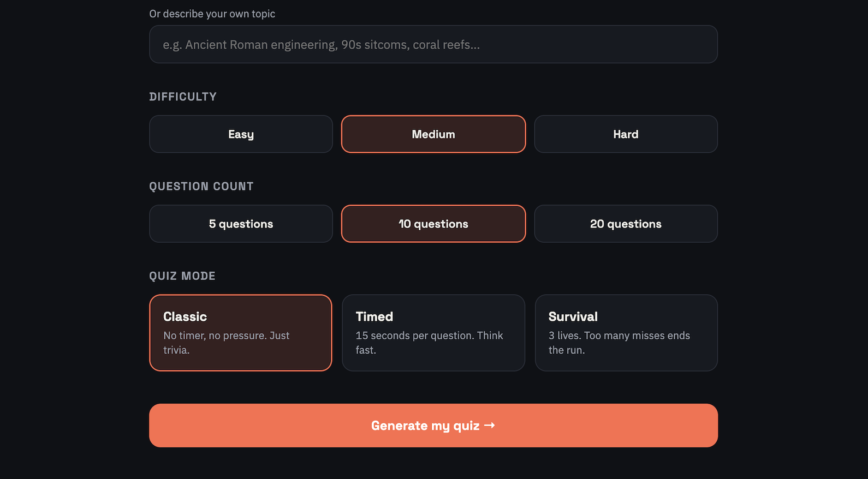
Task: Select Easy difficulty
Action: click(x=241, y=134)
